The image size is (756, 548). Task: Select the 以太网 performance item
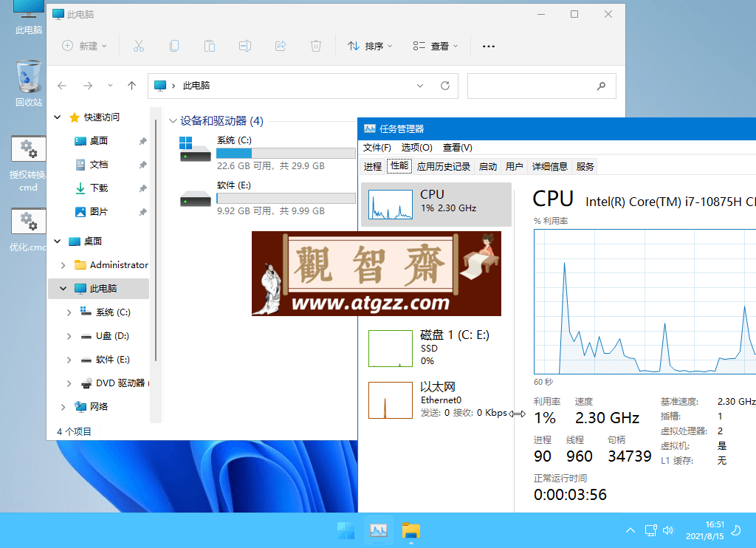[x=436, y=400]
